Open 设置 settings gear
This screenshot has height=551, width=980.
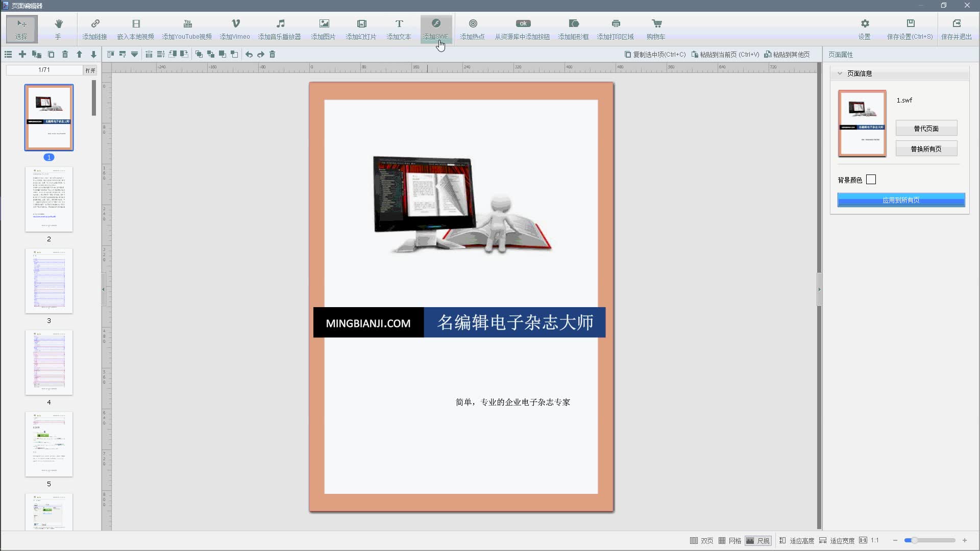click(x=865, y=29)
